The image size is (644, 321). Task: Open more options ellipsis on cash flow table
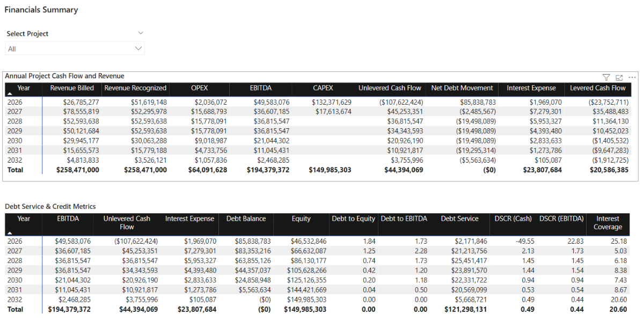[x=632, y=77]
